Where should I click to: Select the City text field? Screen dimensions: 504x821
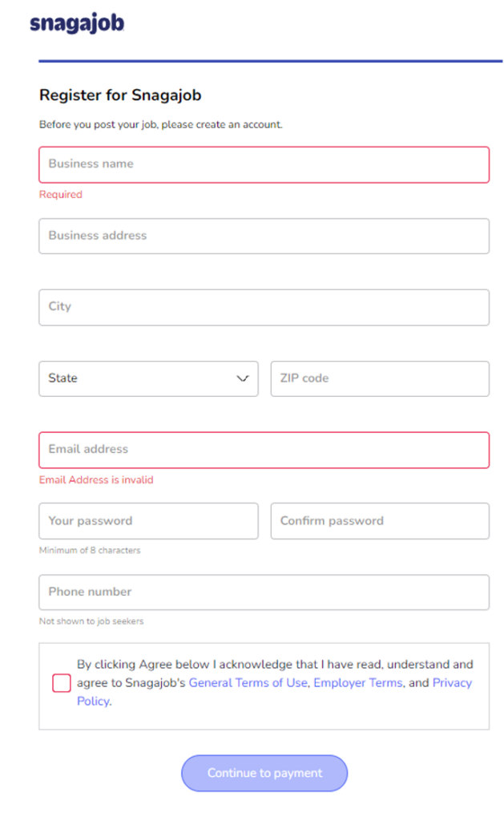(x=264, y=307)
